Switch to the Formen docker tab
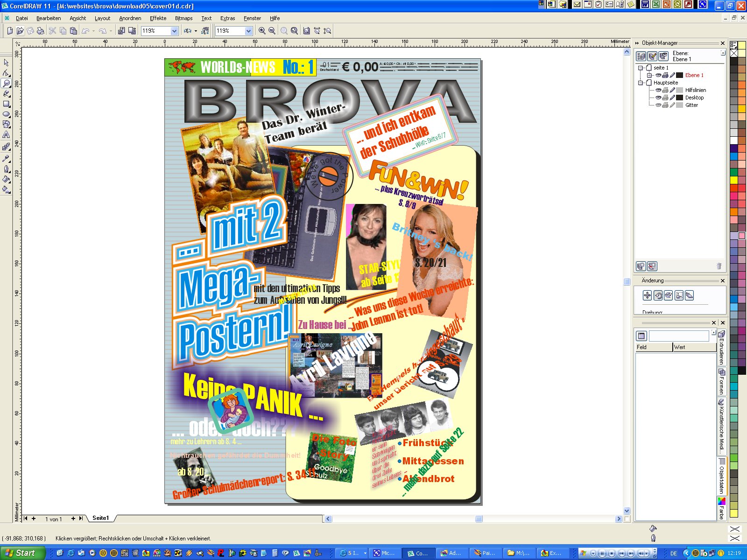 point(721,381)
